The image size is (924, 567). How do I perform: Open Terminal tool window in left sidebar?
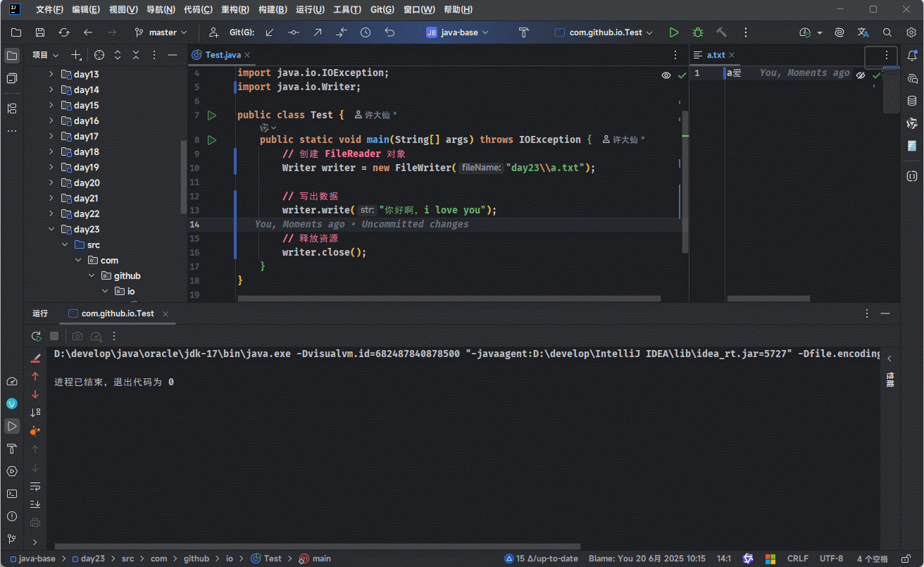click(x=12, y=494)
